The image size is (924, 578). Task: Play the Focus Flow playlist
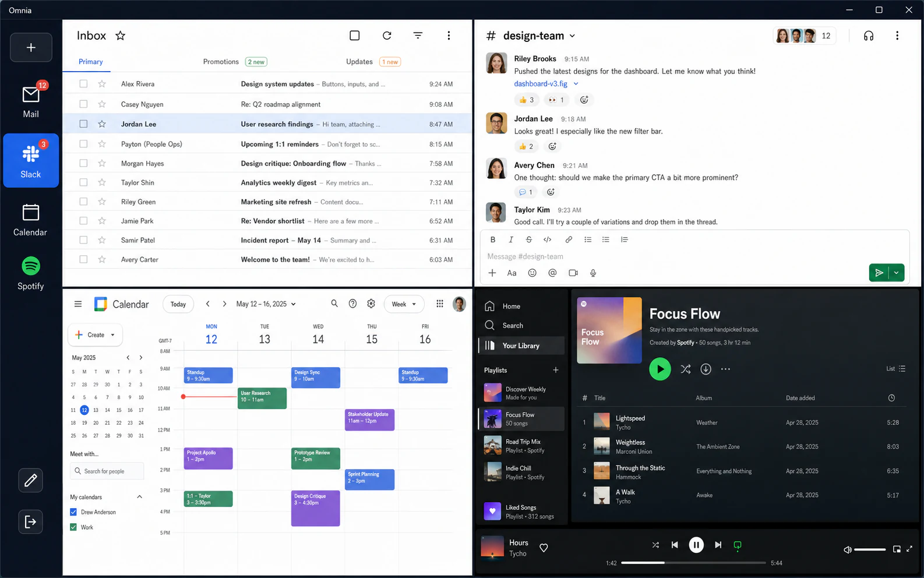(660, 369)
